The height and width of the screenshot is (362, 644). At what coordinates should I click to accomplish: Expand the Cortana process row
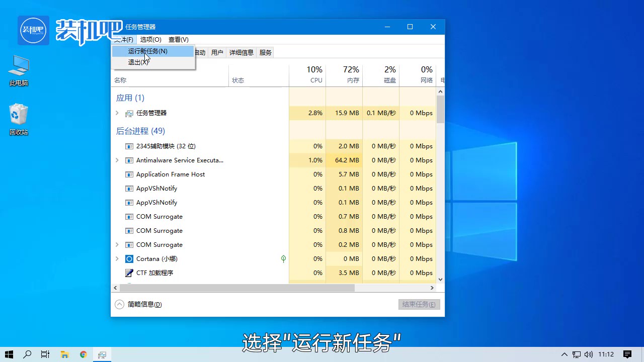coord(117,259)
